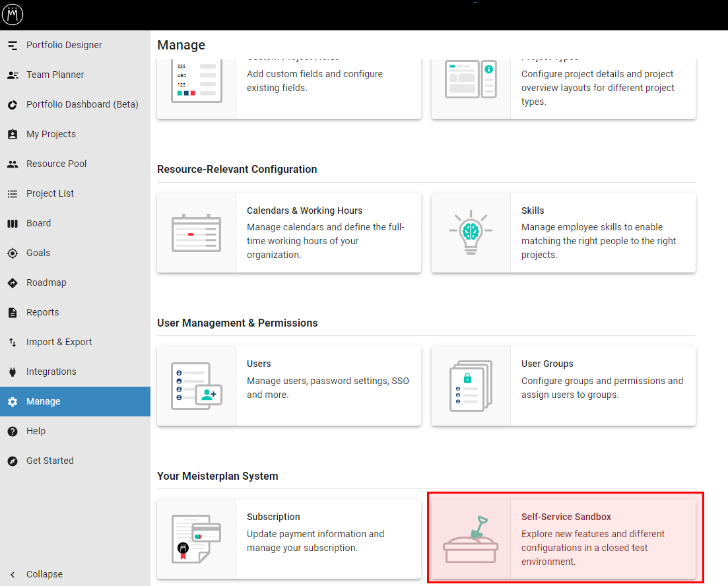Screen dimensions: 728x586
Task: Click the Subscription invoice illustration
Action: click(197, 539)
